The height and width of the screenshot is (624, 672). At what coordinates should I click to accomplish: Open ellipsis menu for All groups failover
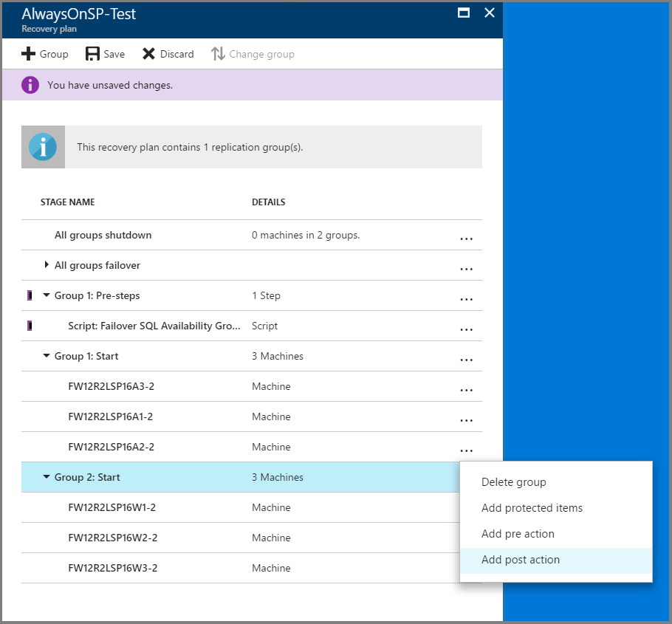[466, 269]
